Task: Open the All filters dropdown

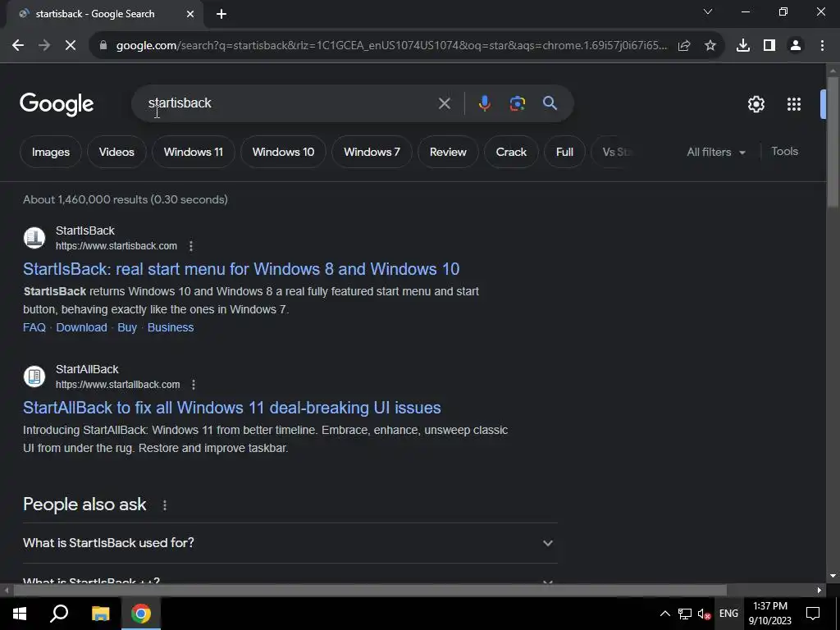Action: click(716, 152)
